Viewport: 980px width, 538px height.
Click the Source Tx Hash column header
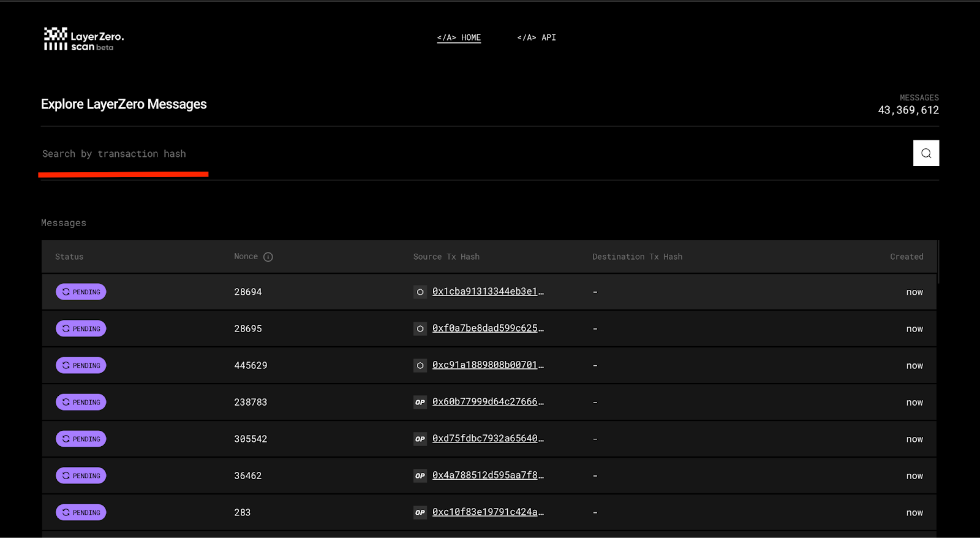447,257
